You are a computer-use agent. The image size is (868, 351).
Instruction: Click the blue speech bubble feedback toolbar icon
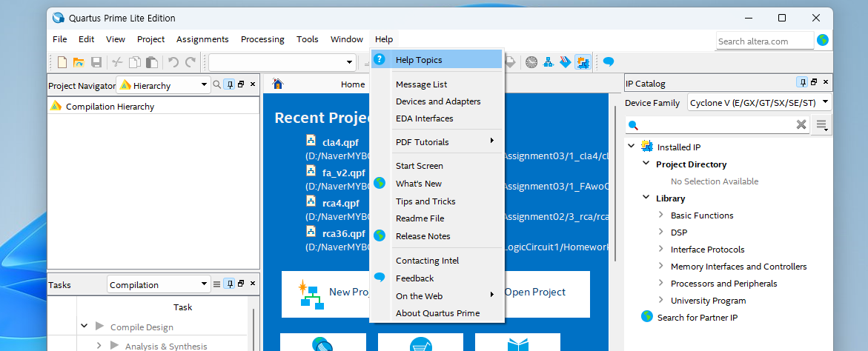pyautogui.click(x=609, y=62)
